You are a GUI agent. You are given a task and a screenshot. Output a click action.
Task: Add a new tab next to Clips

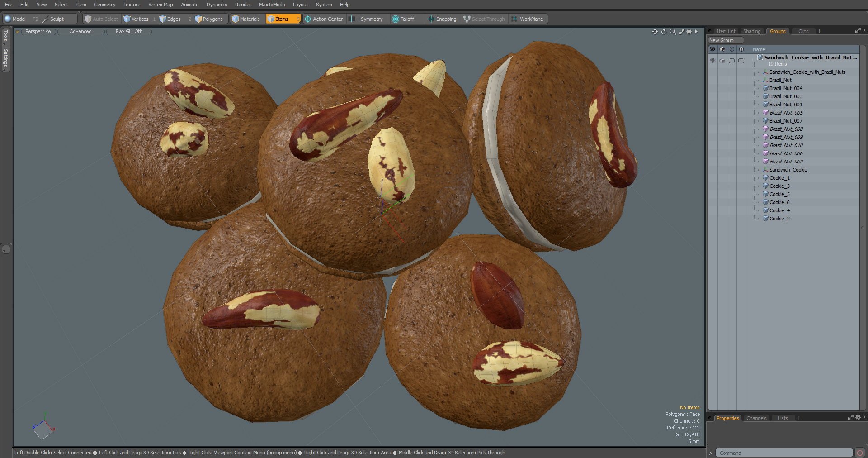pyautogui.click(x=819, y=31)
